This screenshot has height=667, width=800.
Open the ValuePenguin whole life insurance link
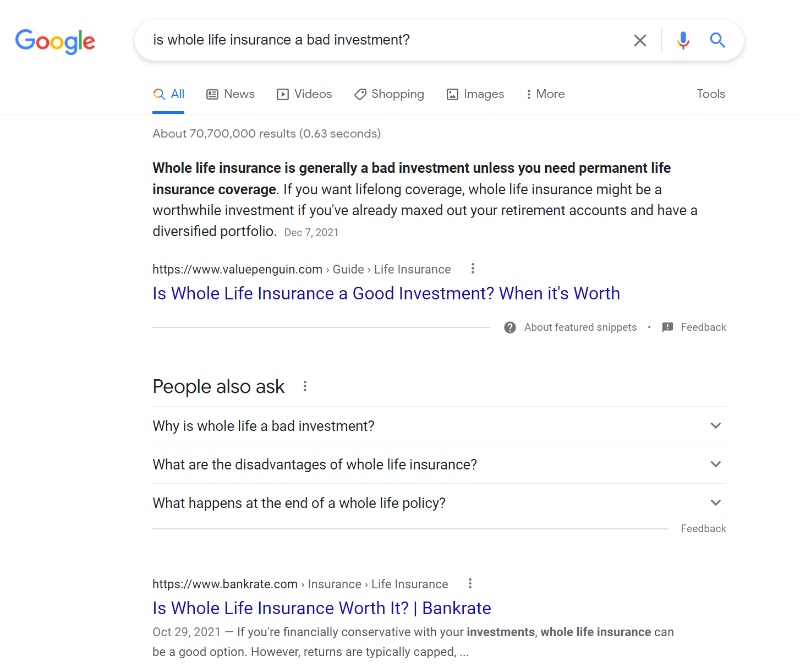(x=386, y=294)
